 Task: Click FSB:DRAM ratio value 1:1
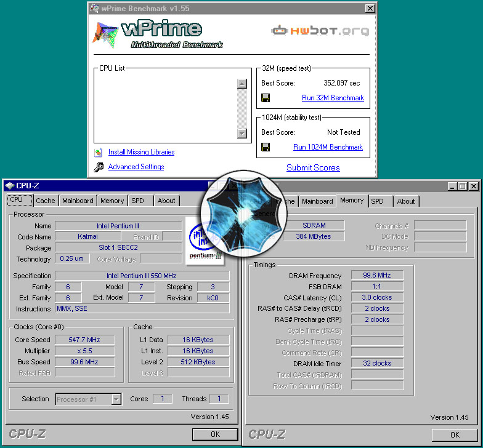377,287
